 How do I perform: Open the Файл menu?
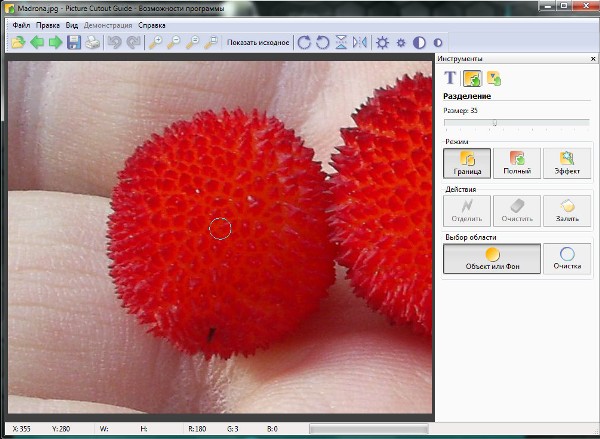(21, 24)
